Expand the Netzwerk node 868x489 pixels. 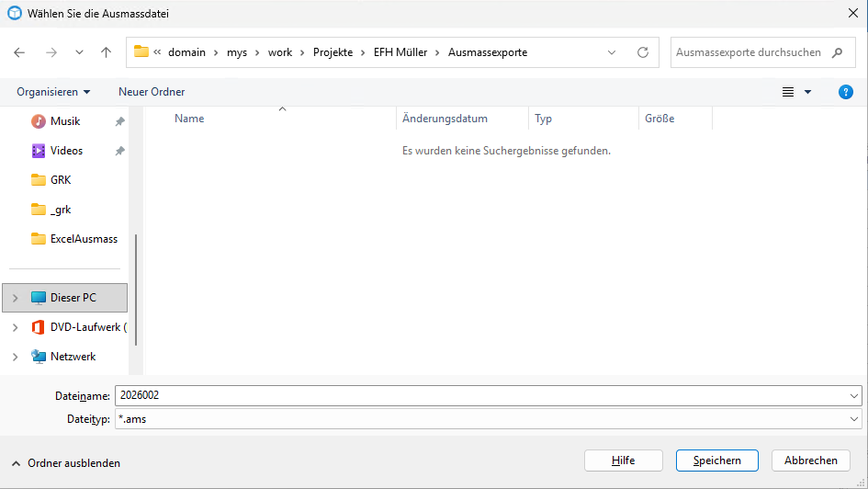point(16,357)
